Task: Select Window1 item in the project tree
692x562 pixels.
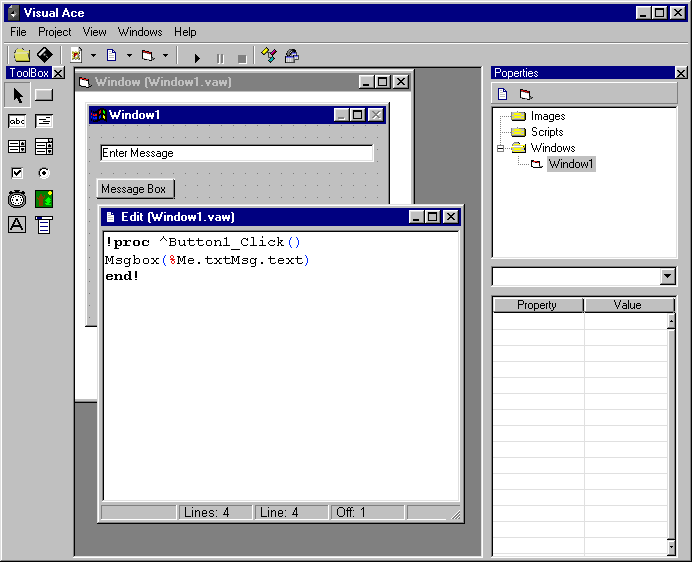Action: tap(571, 164)
